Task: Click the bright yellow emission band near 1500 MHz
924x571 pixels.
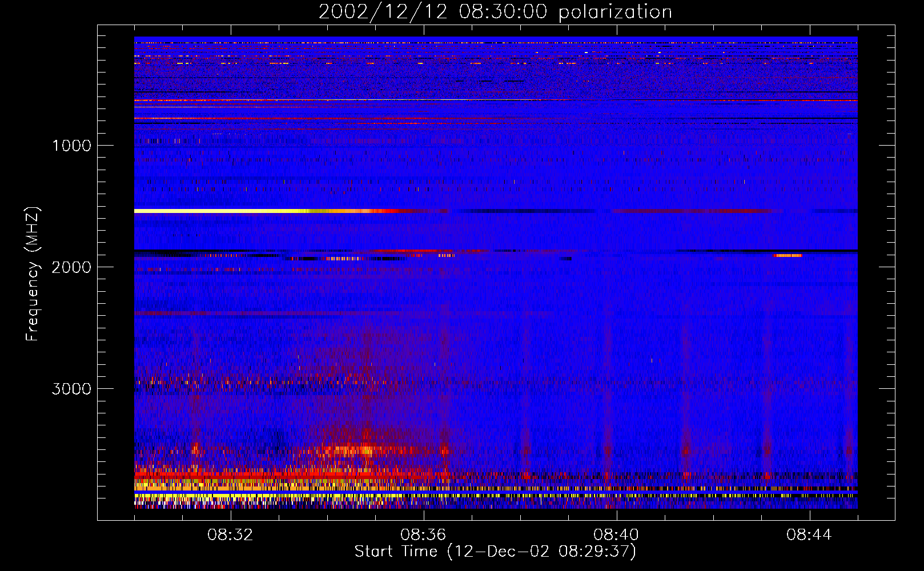Action: 228,211
